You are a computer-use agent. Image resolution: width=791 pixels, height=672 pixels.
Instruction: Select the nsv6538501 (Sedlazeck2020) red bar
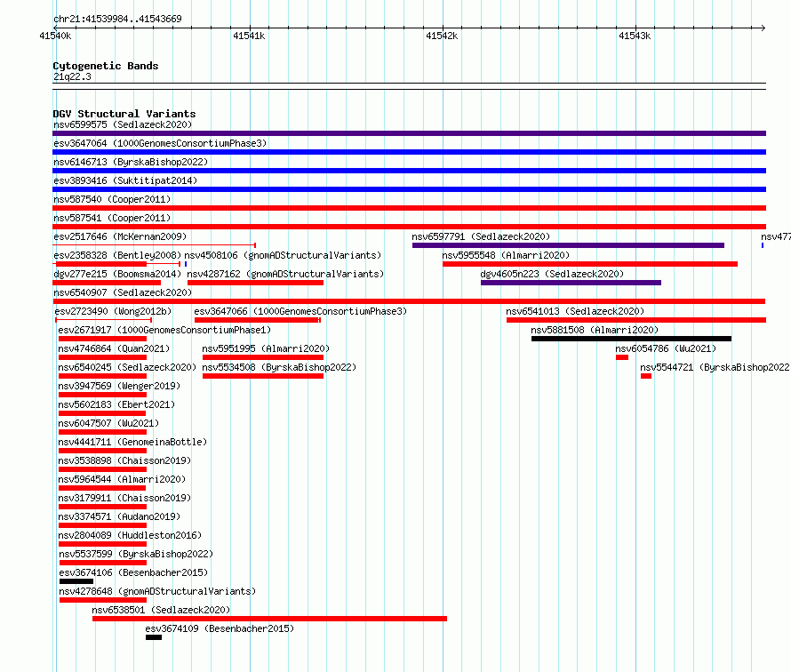(x=269, y=619)
